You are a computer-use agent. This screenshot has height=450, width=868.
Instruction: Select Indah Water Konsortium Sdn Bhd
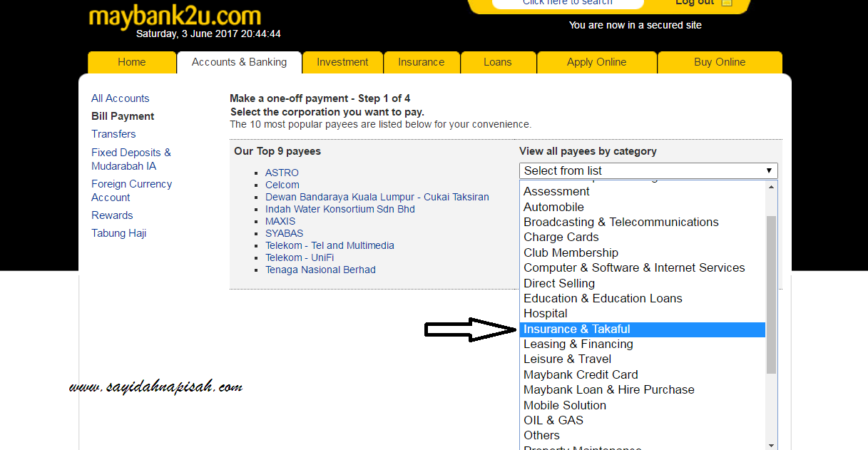tap(340, 209)
